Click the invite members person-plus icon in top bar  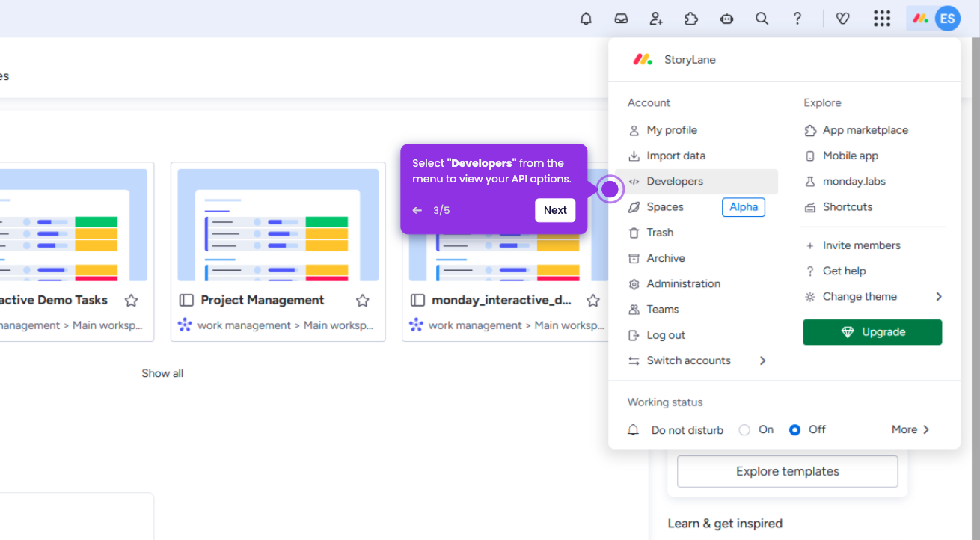pos(656,19)
